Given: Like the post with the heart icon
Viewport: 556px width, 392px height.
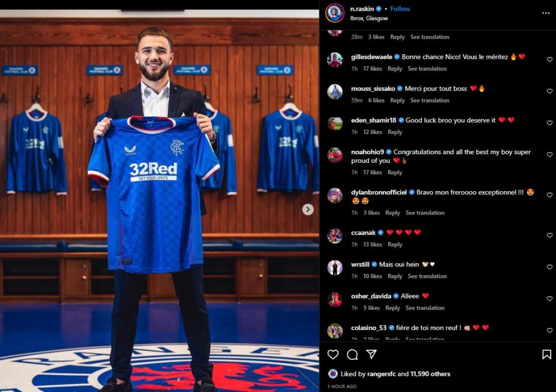Looking at the screenshot, I should (333, 355).
